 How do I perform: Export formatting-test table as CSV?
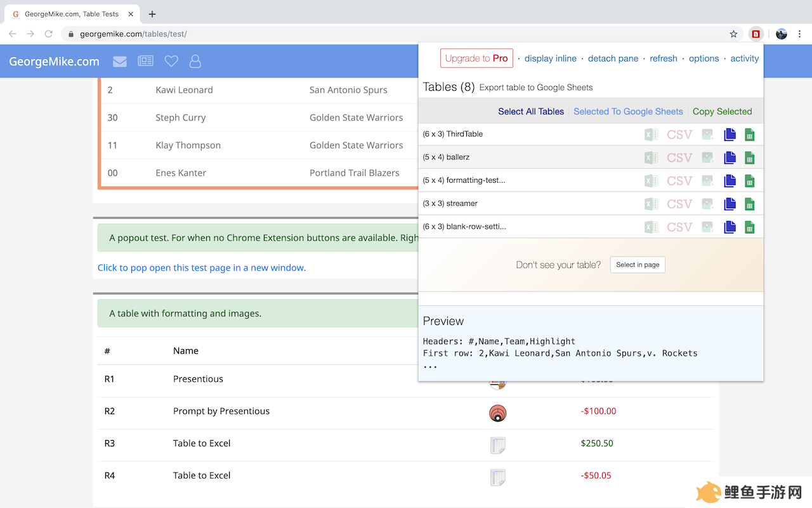[679, 181]
